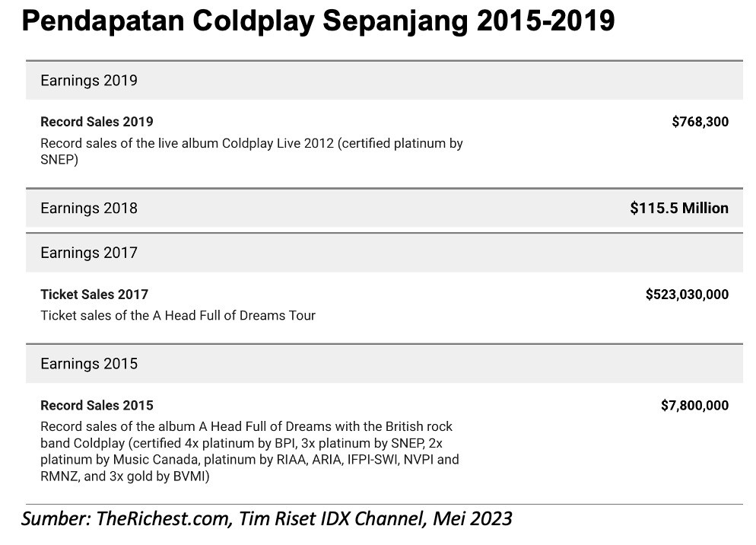
Task: Click the word Coldplay in the title
Action: click(253, 22)
